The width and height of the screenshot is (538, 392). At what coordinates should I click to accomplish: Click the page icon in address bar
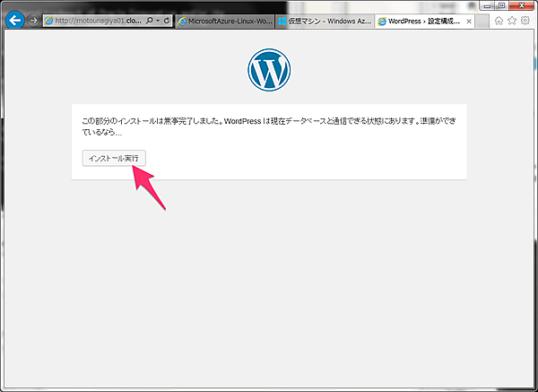tap(49, 21)
